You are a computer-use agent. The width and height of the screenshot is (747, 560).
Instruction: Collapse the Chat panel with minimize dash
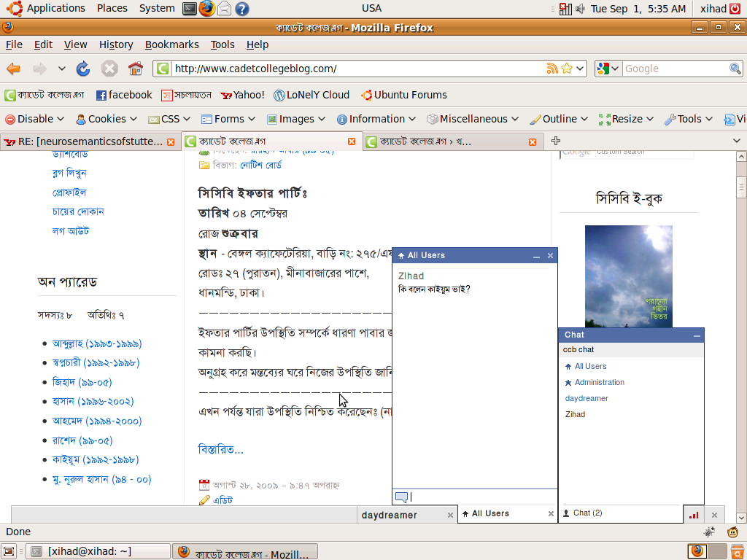[x=697, y=335]
